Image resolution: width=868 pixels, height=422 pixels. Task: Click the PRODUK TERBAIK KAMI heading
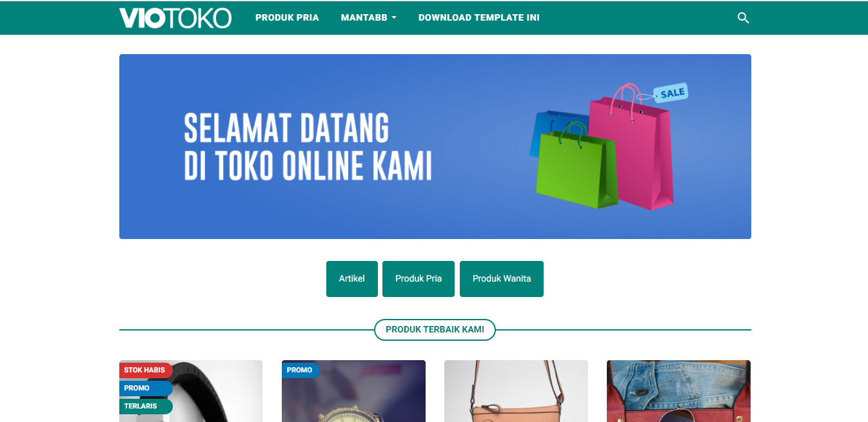[435, 329]
